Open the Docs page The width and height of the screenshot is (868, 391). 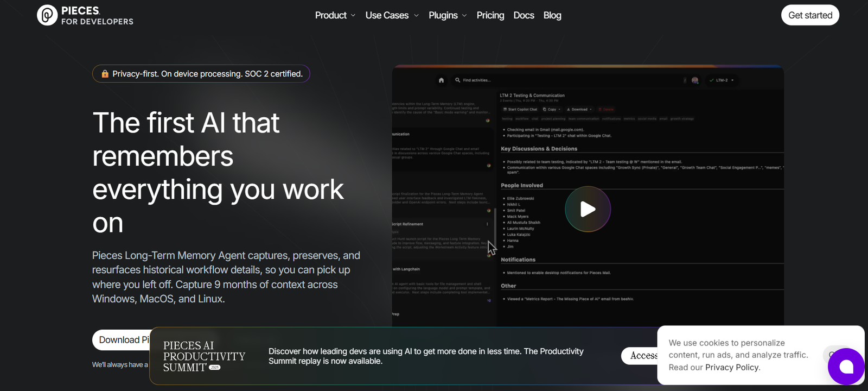coord(524,15)
